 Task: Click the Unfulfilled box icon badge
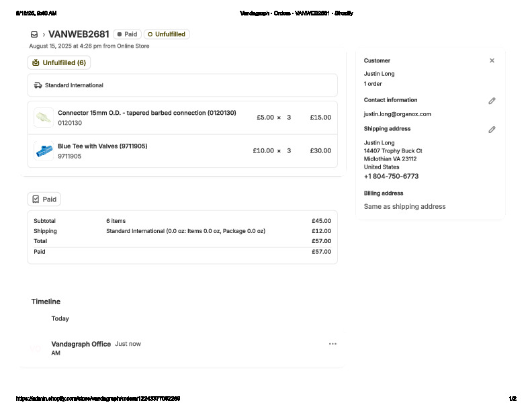pyautogui.click(x=36, y=63)
